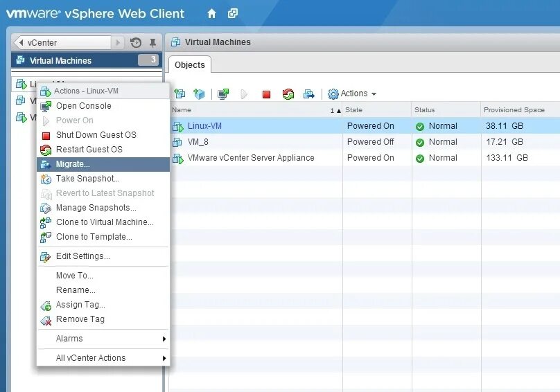
Task: Click 133.11 GB provisioned space cell
Action: [507, 158]
